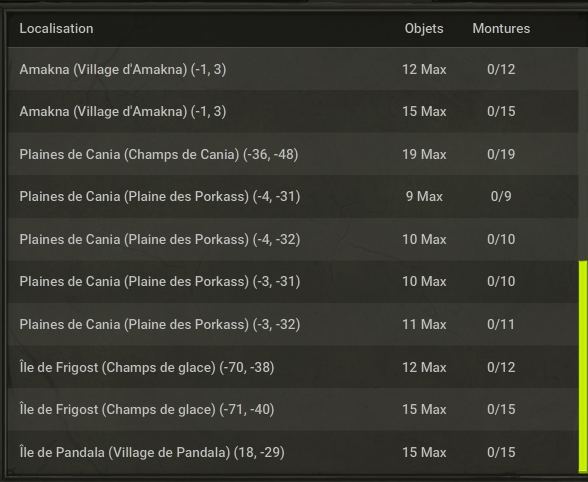Sort by the Localisation column header
Screen dimensions: 588x482
tap(56, 29)
